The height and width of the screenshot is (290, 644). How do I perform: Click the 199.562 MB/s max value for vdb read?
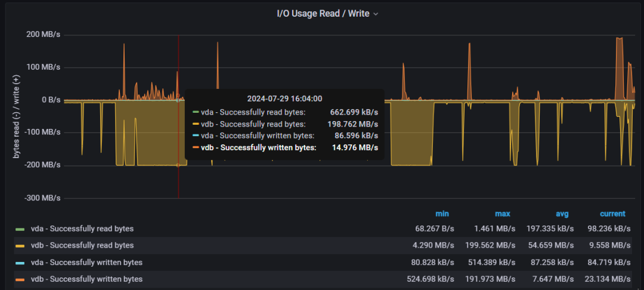[490, 246]
